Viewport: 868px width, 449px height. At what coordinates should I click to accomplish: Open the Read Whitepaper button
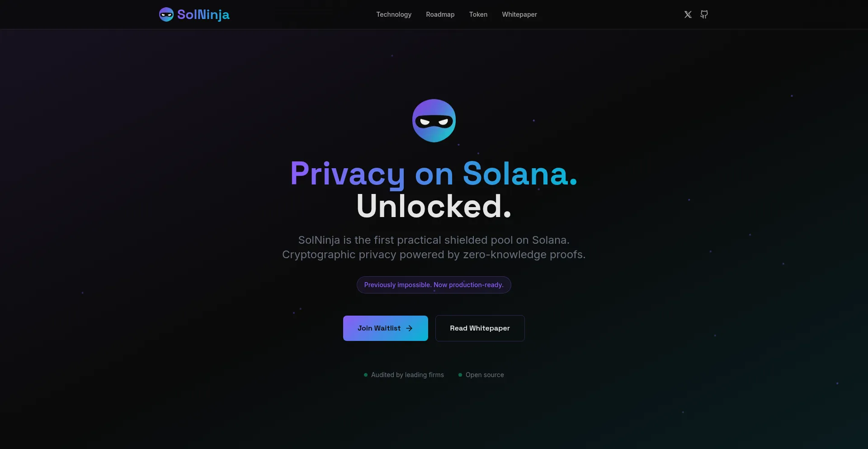pyautogui.click(x=480, y=328)
